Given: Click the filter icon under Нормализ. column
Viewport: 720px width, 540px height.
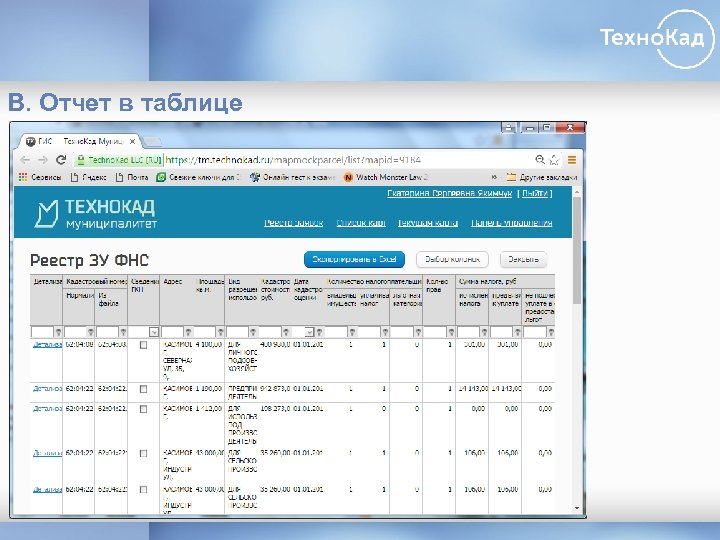Looking at the screenshot, I should point(90,332).
